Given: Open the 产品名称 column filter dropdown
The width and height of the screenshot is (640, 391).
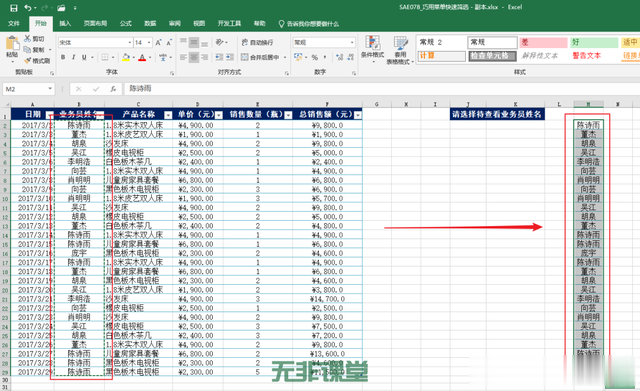Looking at the screenshot, I should (168, 115).
